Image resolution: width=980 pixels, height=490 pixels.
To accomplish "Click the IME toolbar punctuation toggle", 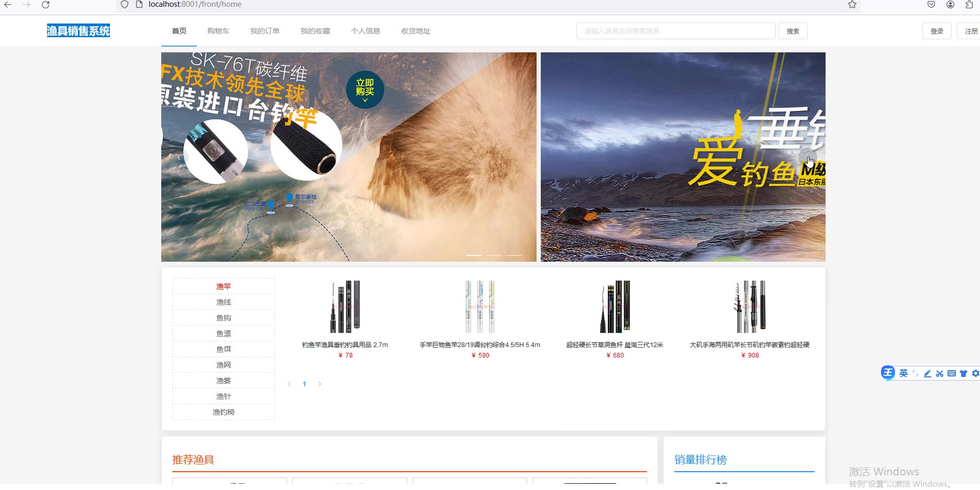I will 916,373.
